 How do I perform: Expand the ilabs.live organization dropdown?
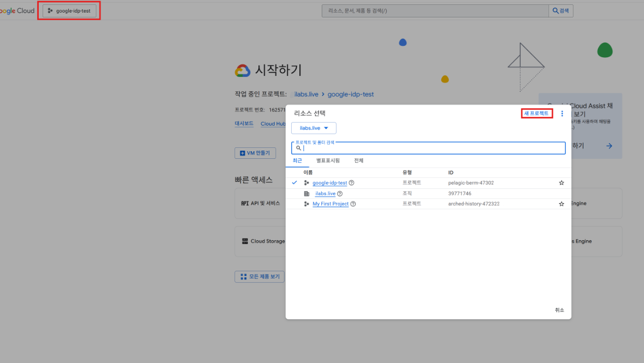[314, 128]
